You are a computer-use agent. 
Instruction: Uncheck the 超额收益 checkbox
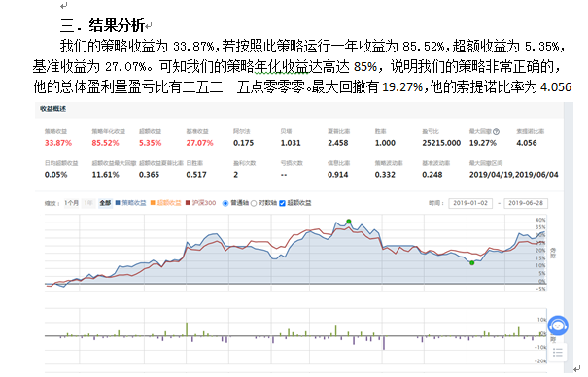coord(283,203)
